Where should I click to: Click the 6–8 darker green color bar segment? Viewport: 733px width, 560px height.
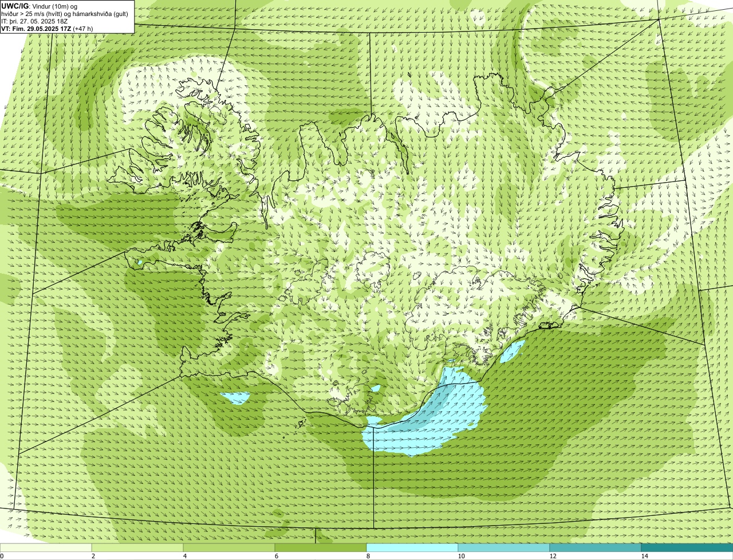tap(321, 547)
